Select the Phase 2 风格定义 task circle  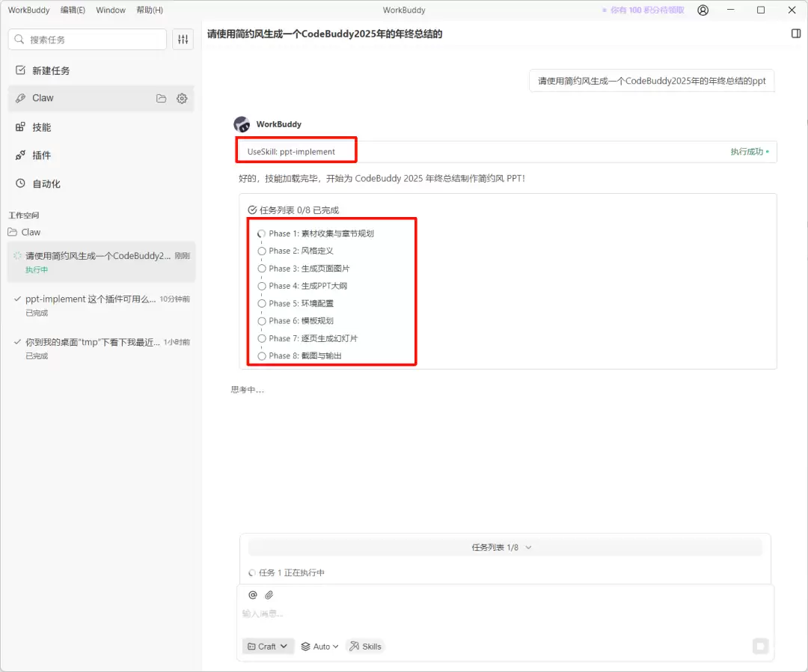[x=262, y=251]
